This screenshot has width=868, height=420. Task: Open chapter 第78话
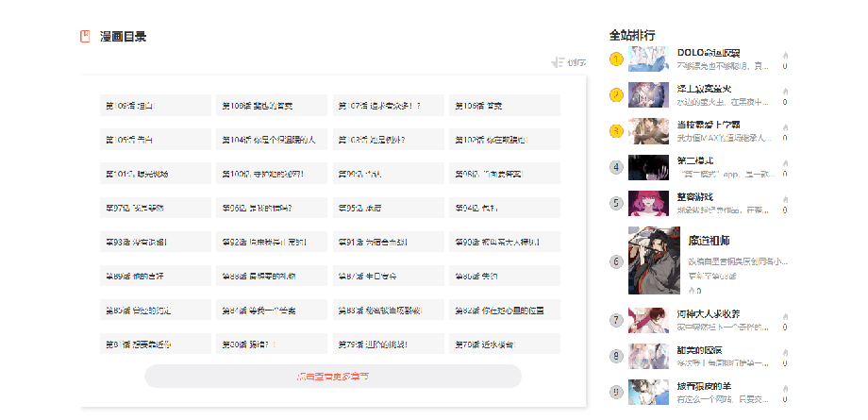tap(505, 344)
